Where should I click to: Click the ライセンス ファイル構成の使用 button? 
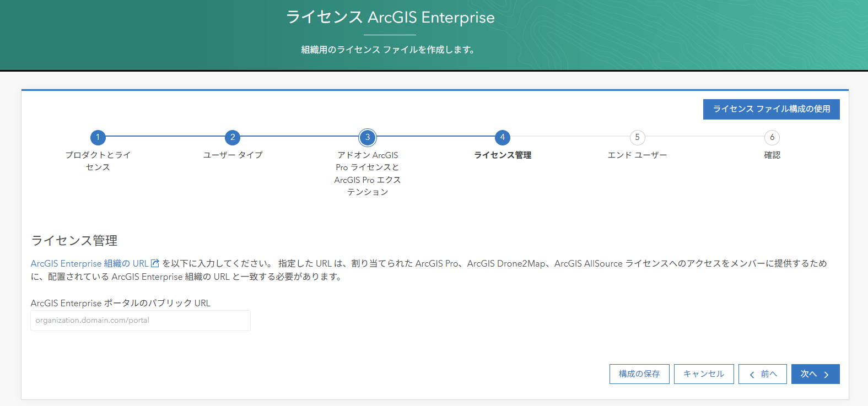(x=771, y=109)
